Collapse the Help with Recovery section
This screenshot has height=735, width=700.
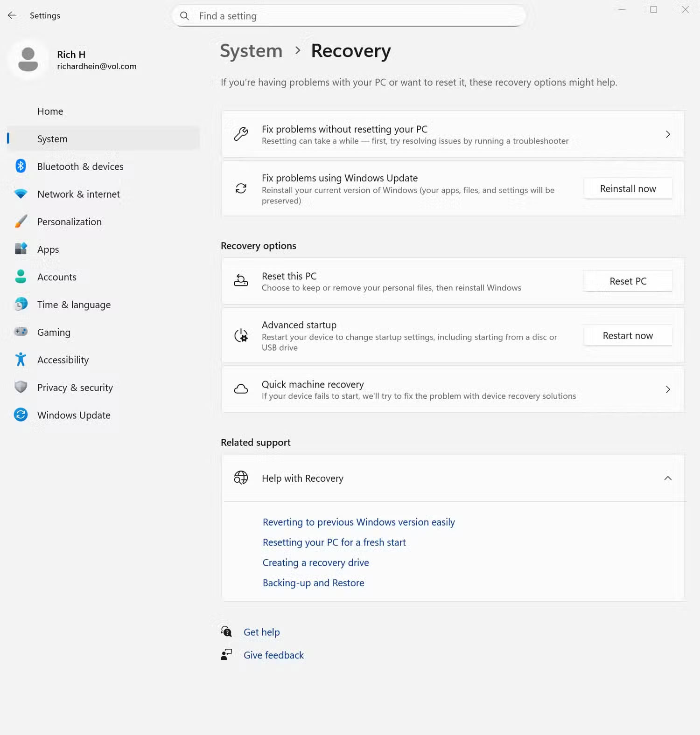point(668,478)
